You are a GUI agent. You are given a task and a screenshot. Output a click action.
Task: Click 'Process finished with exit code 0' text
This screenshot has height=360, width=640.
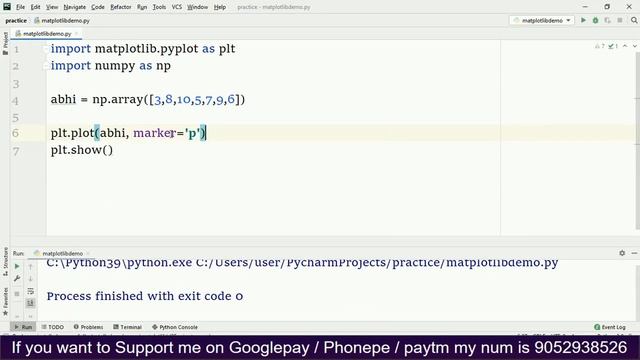click(x=145, y=296)
